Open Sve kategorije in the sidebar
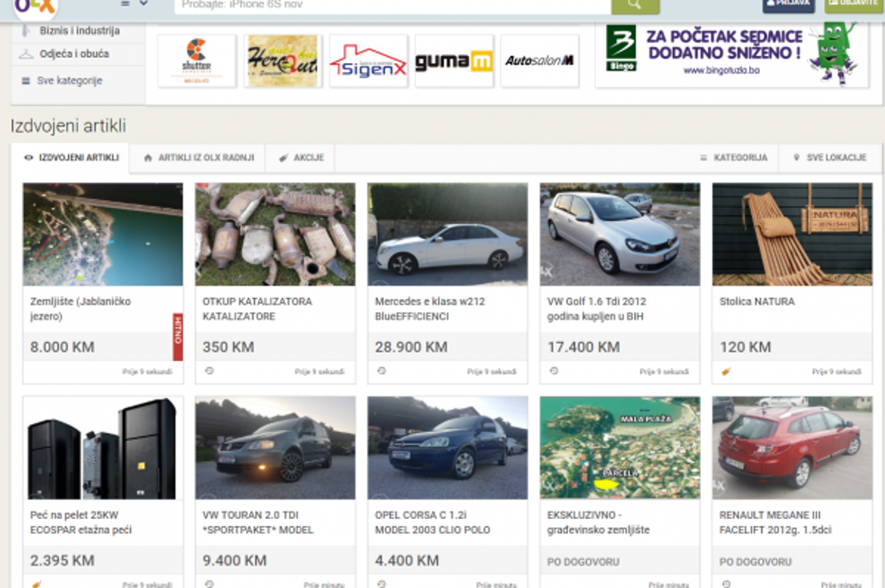This screenshot has height=588, width=885. [x=69, y=81]
